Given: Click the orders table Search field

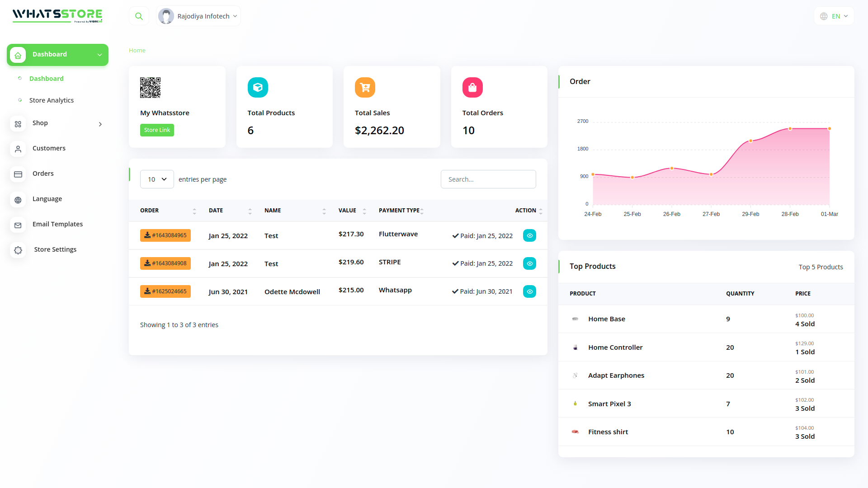Looking at the screenshot, I should (488, 179).
